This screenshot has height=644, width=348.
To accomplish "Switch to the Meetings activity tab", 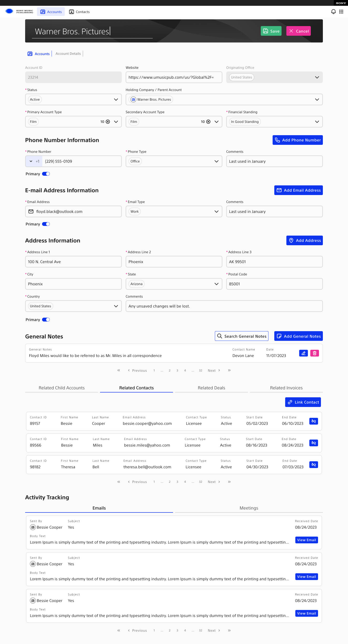I will point(249,508).
